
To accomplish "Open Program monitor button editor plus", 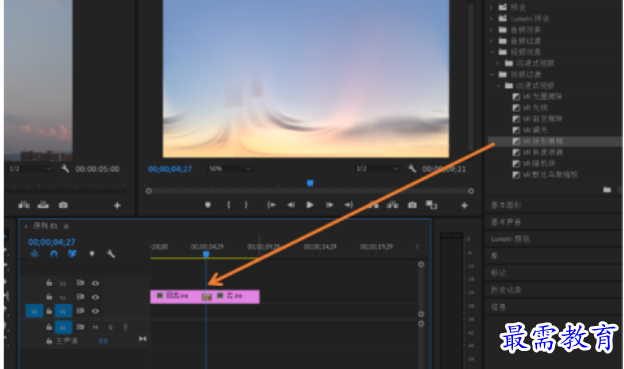I will [x=464, y=205].
